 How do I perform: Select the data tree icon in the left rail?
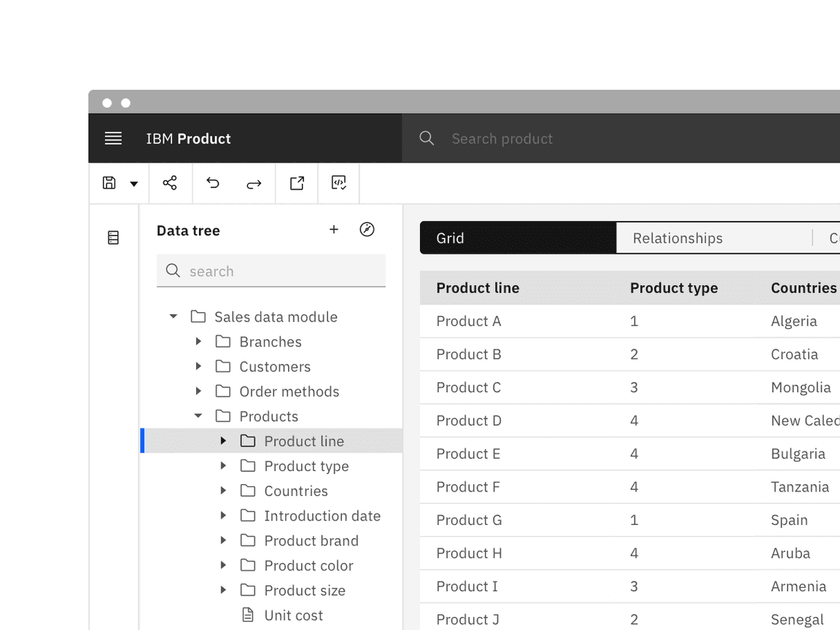point(114,237)
